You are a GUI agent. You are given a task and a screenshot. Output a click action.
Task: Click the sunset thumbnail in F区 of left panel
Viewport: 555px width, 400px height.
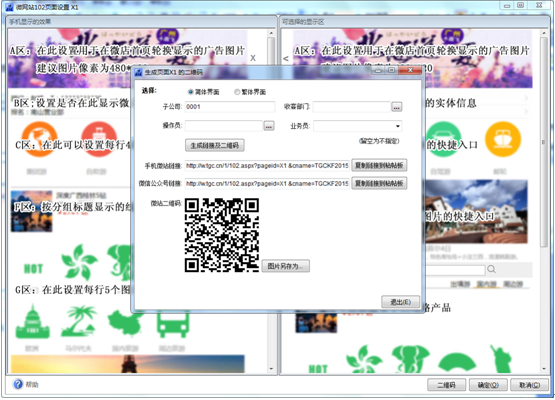point(32,211)
